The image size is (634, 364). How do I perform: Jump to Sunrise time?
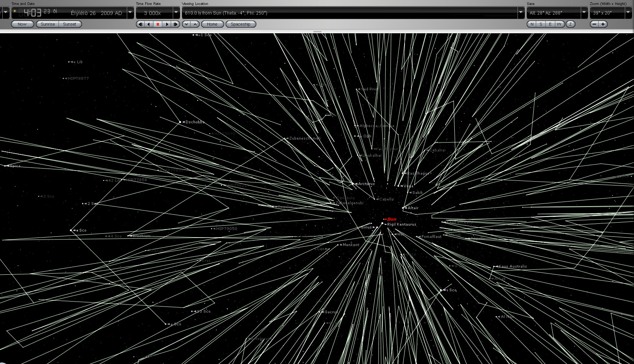tap(48, 24)
